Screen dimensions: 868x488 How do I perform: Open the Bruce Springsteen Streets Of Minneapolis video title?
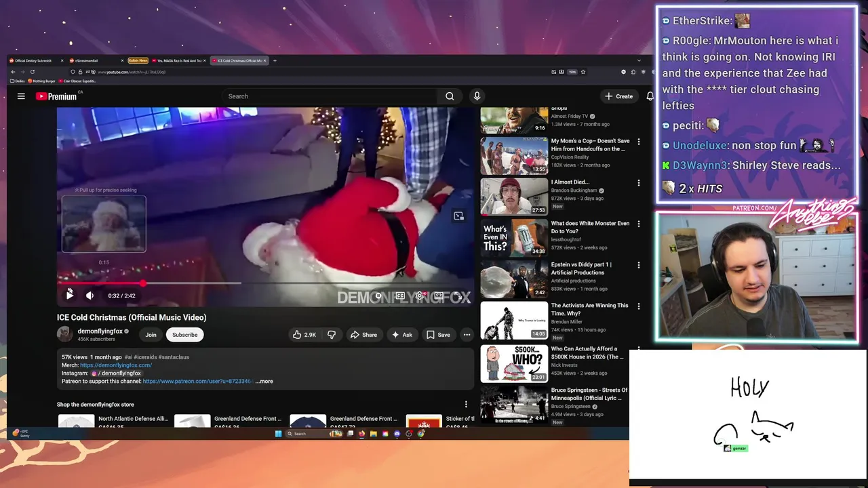click(x=589, y=394)
